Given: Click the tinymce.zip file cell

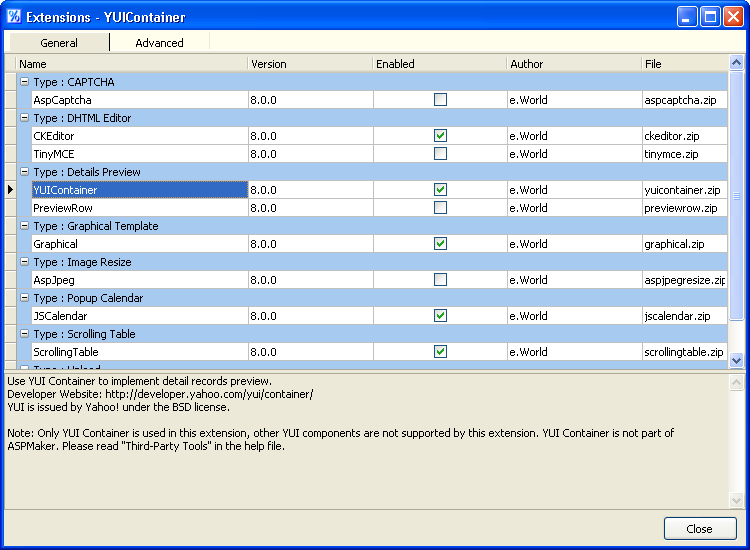Looking at the screenshot, I should pos(685,154).
